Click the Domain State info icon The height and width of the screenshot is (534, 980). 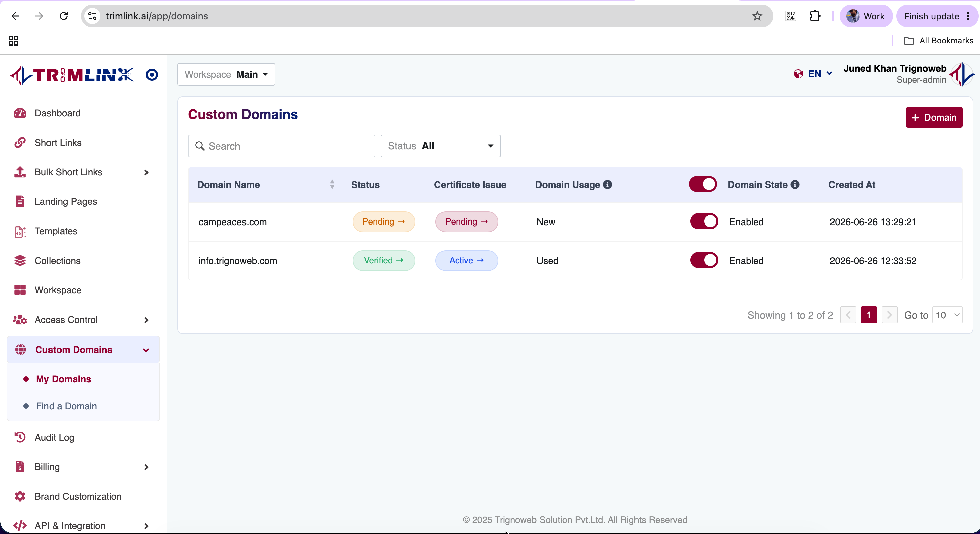pos(795,185)
